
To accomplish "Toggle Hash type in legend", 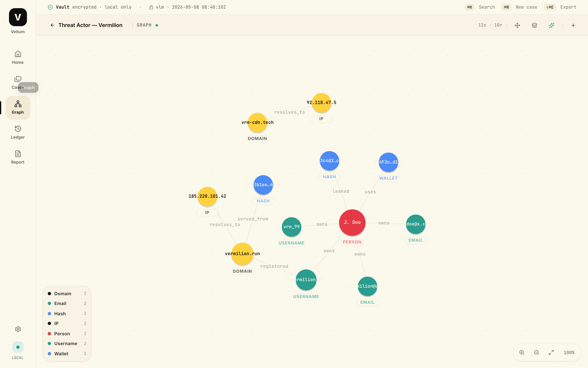I will tap(67, 313).
